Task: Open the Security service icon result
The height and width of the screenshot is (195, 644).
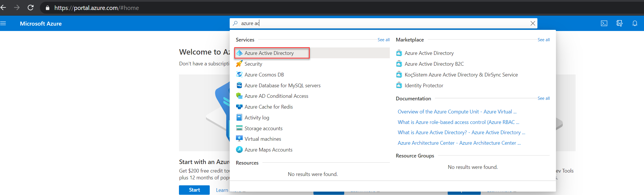Action: 239,64
